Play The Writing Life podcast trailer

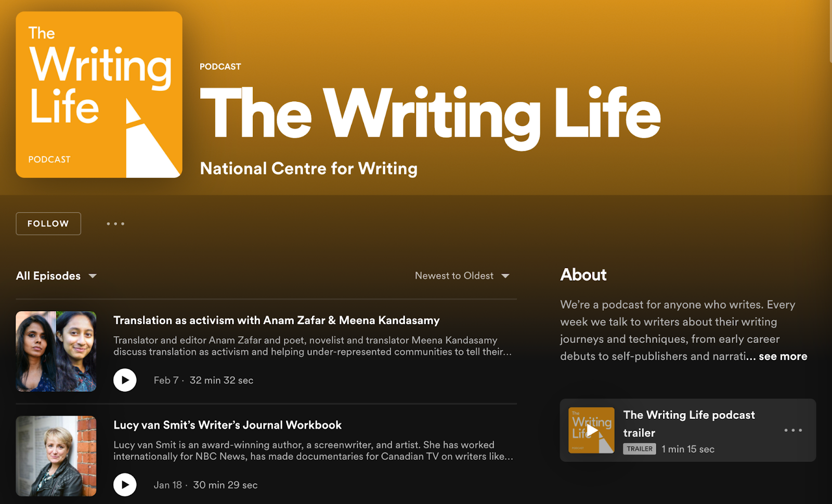click(x=591, y=430)
